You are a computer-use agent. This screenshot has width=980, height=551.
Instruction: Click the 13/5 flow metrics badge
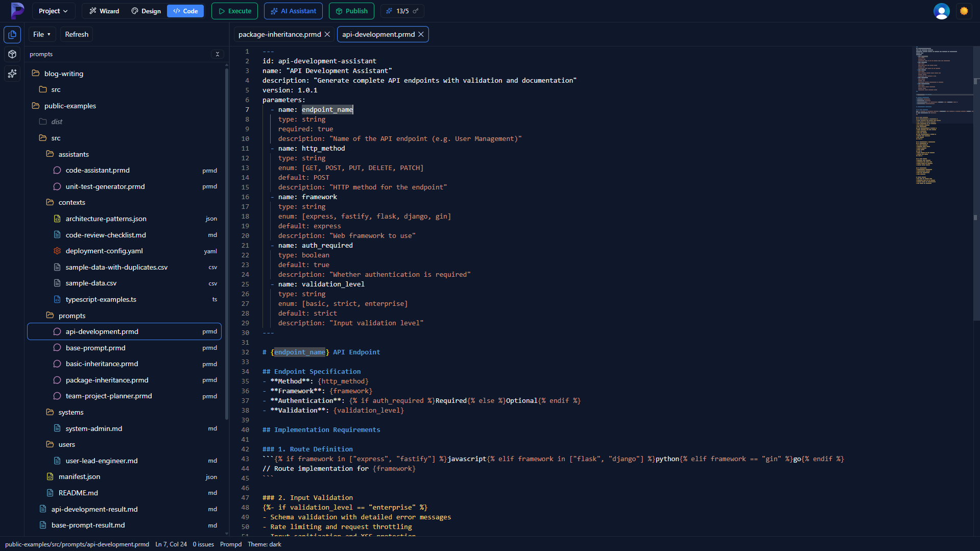[x=402, y=11]
